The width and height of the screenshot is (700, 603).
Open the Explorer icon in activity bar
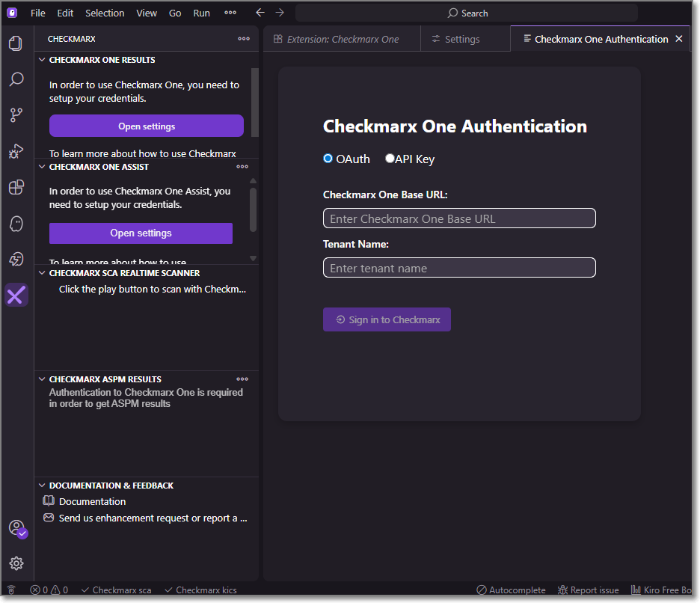[16, 43]
